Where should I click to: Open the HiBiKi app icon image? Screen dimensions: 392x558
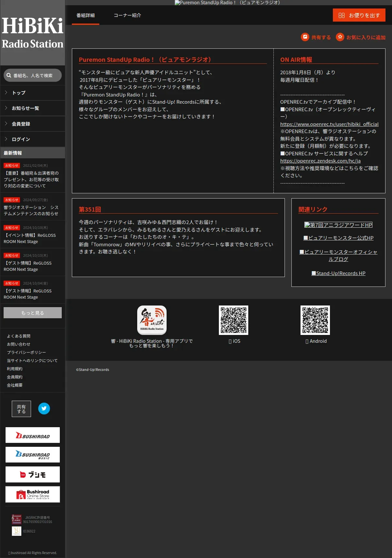(x=152, y=320)
